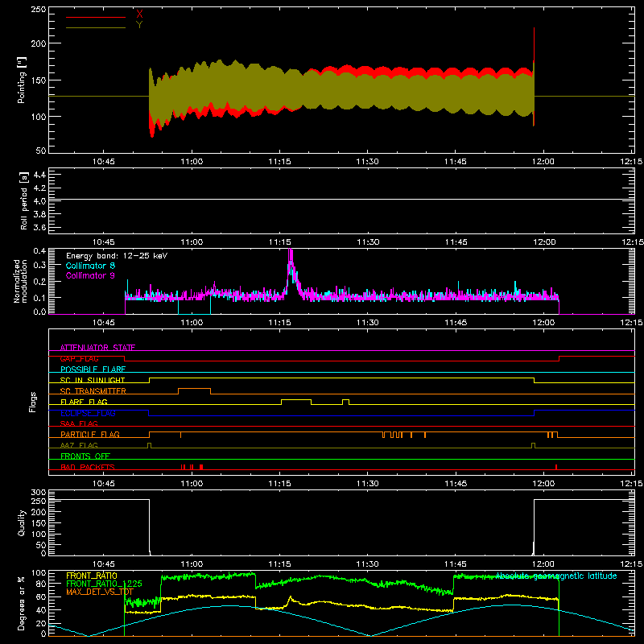Click the 3.6 tick on Roll period axis

click(x=39, y=228)
